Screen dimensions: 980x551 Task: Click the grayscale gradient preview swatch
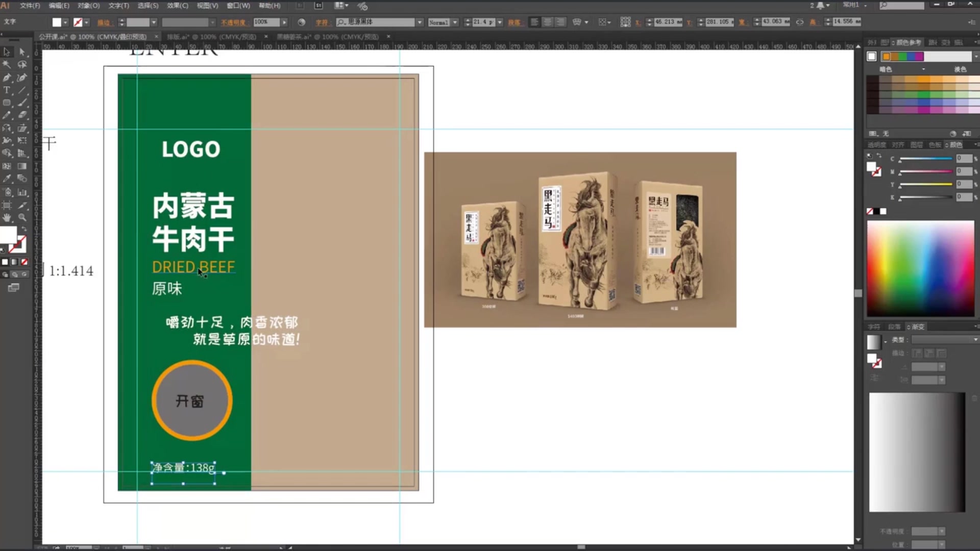(x=874, y=342)
